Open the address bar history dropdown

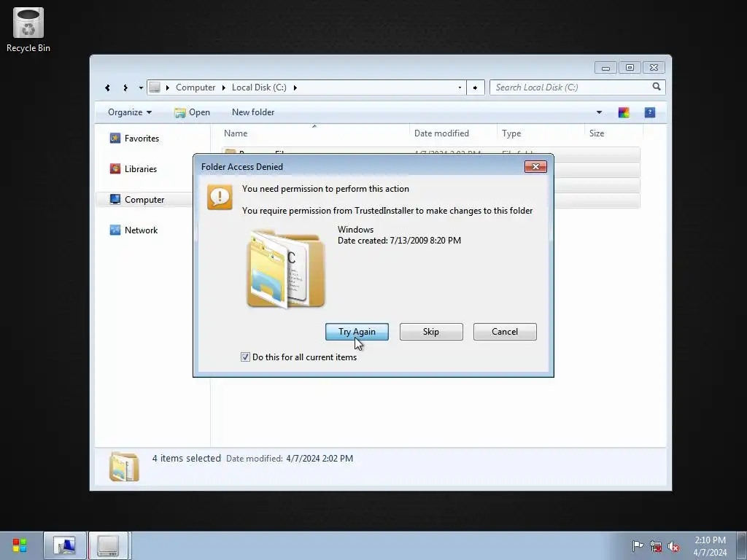[460, 87]
